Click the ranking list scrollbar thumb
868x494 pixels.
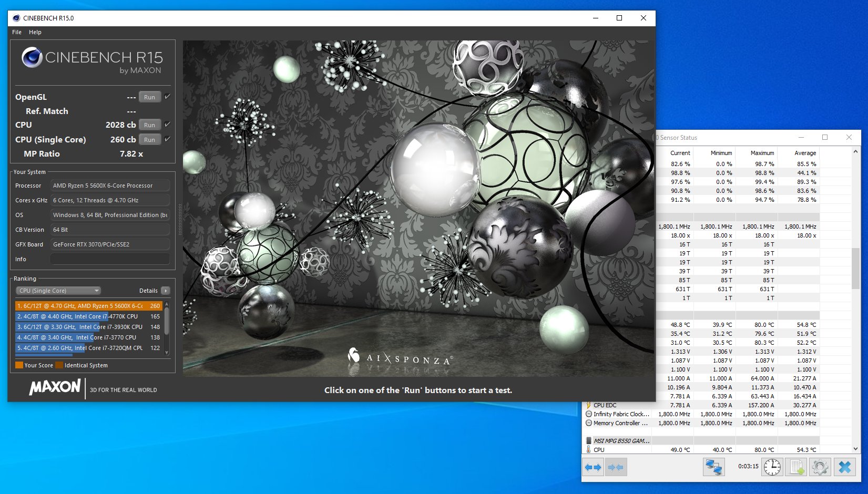click(x=167, y=321)
